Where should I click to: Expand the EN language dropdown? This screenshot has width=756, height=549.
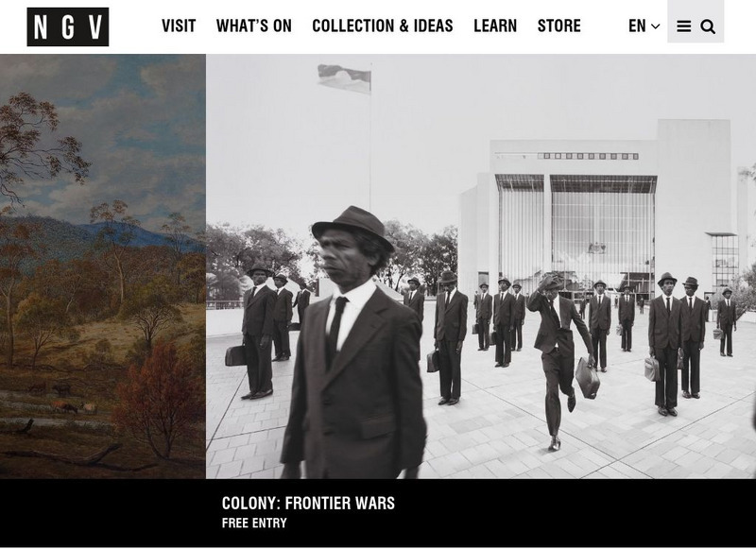tap(644, 26)
